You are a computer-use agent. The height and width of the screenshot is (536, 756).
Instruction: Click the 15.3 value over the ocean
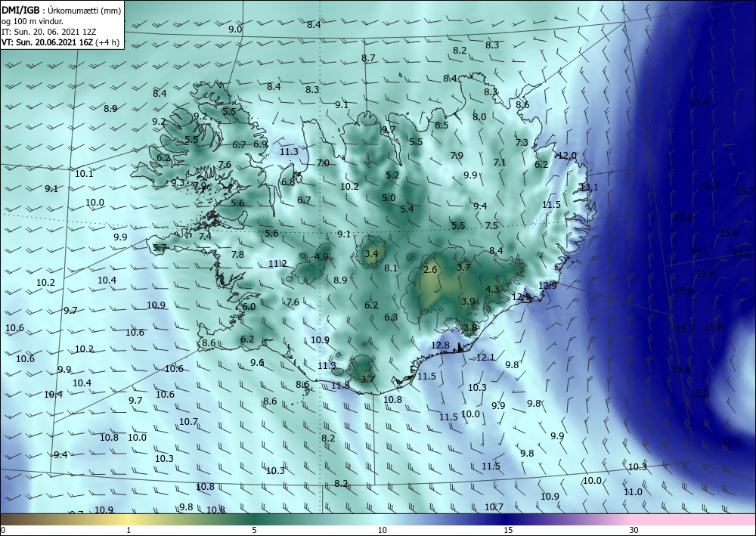(709, 185)
